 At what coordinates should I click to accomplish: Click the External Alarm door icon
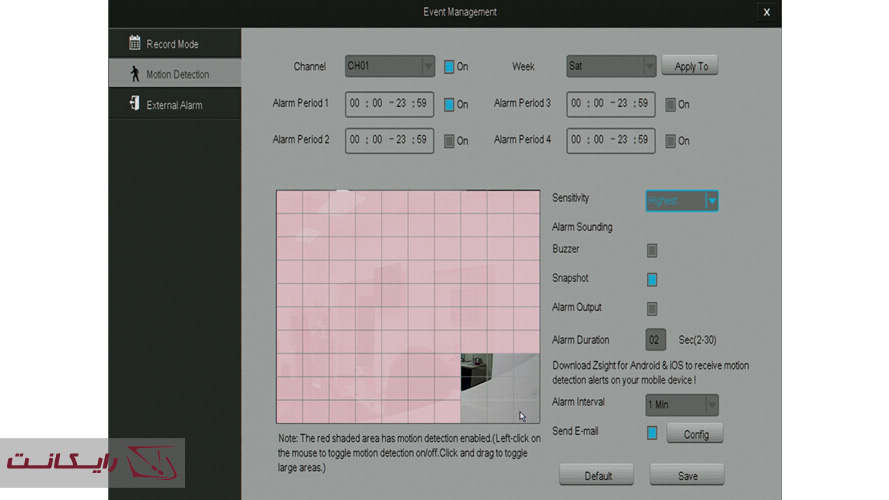tap(134, 104)
